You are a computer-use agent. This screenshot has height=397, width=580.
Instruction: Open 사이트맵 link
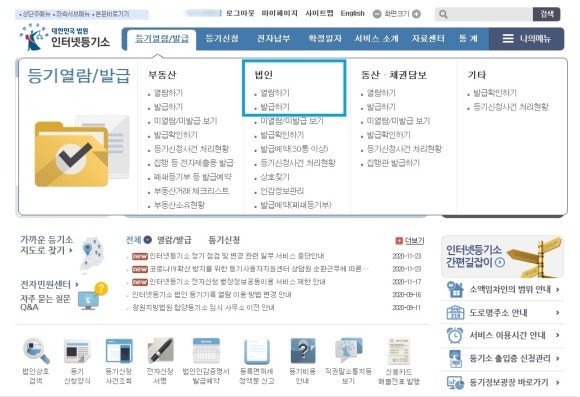[x=319, y=13]
